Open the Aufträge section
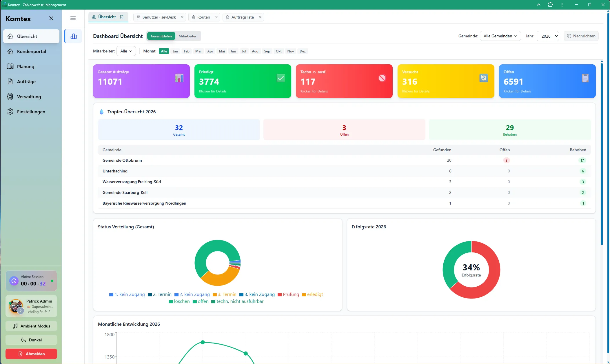The height and width of the screenshot is (364, 610). pyautogui.click(x=26, y=81)
